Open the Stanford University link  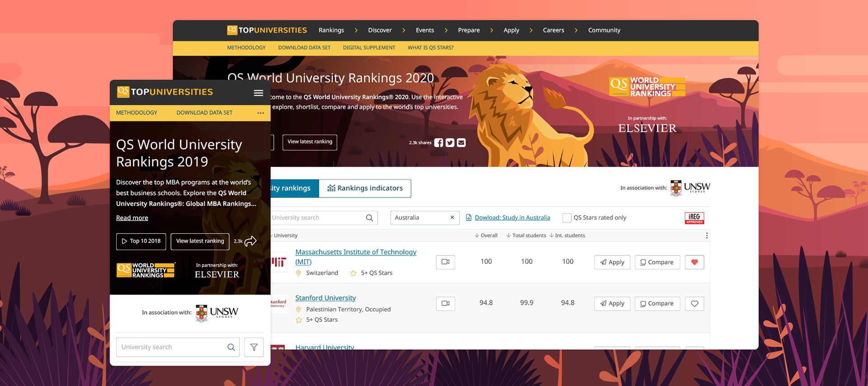[325, 298]
